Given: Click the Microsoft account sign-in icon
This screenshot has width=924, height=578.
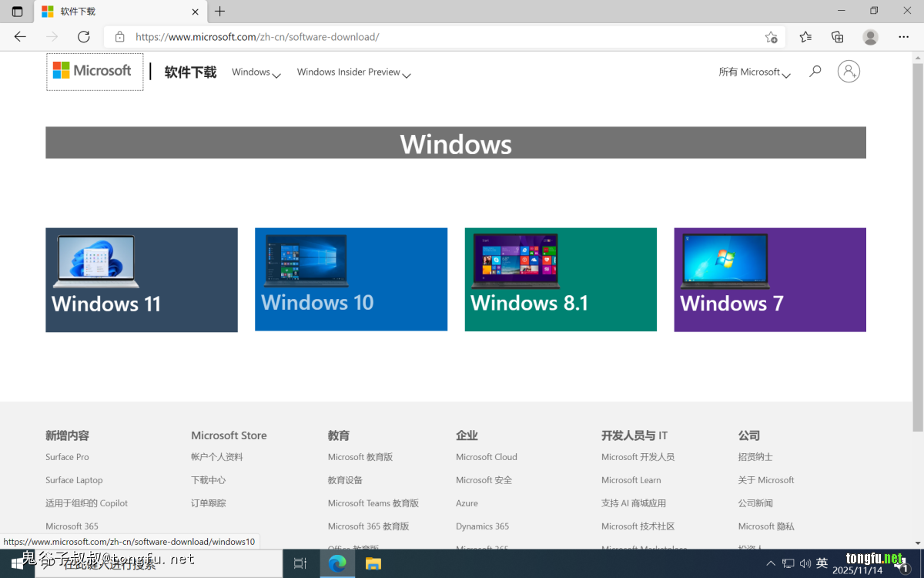Looking at the screenshot, I should point(849,72).
